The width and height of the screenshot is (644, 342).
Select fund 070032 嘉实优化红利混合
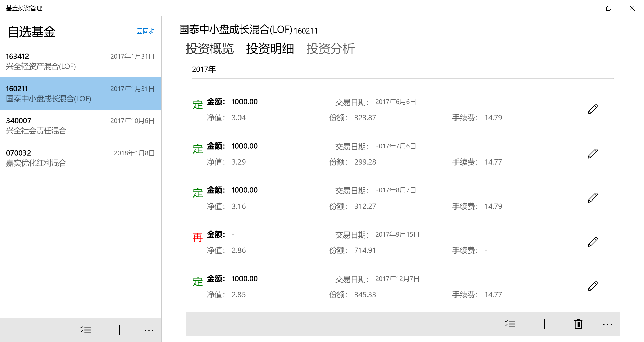80,158
